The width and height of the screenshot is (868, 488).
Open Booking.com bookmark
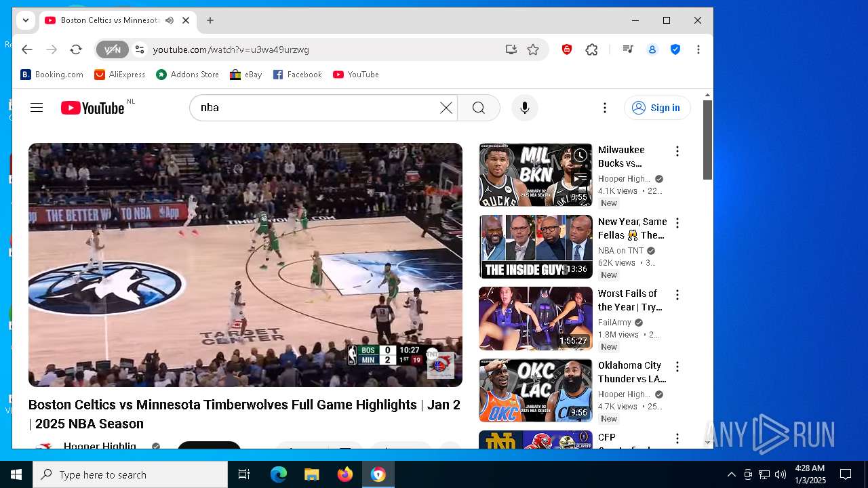click(x=52, y=75)
